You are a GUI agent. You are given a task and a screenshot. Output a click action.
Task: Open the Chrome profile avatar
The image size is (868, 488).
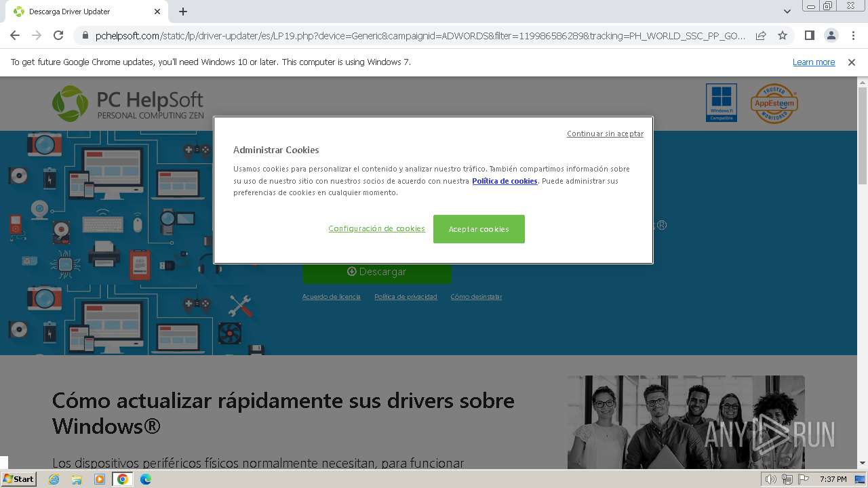pyautogui.click(x=831, y=35)
